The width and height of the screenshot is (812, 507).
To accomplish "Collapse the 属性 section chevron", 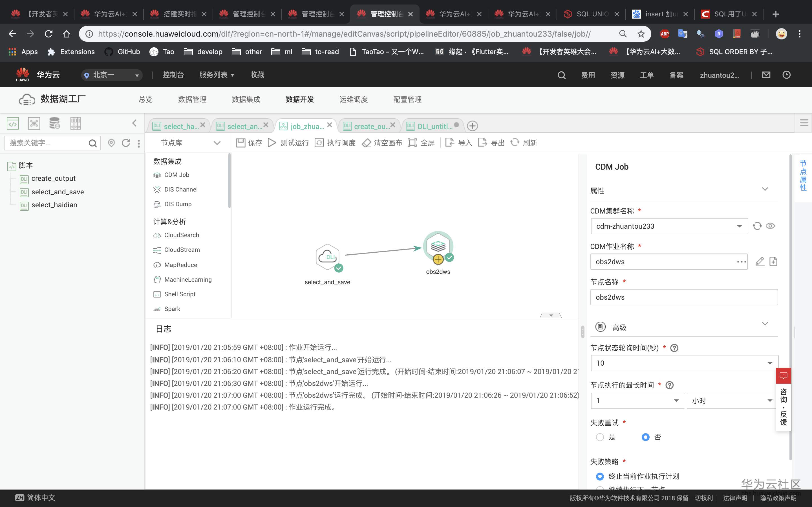I will (x=765, y=189).
